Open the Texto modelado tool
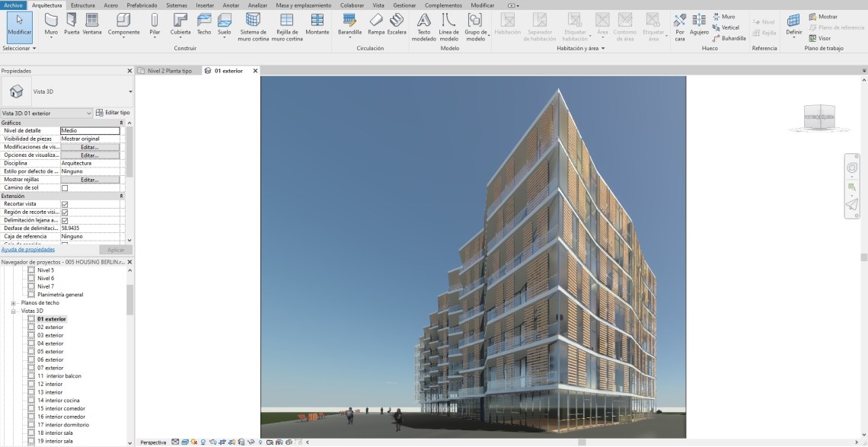The image size is (868, 447). (x=423, y=25)
